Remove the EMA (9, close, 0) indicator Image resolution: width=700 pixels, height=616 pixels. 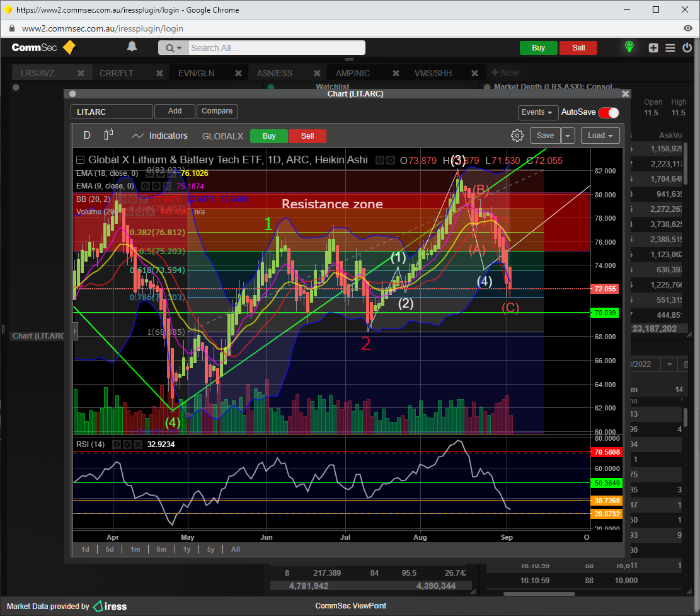[x=166, y=186]
